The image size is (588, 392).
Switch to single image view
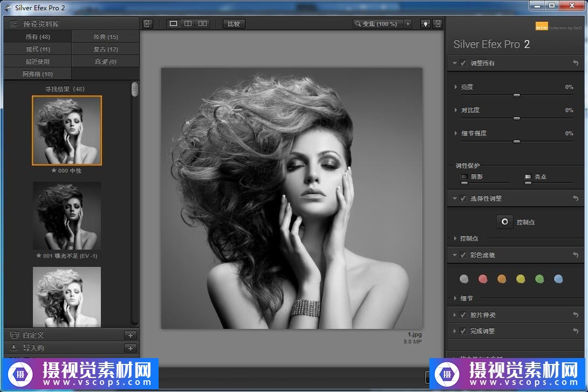pyautogui.click(x=174, y=24)
